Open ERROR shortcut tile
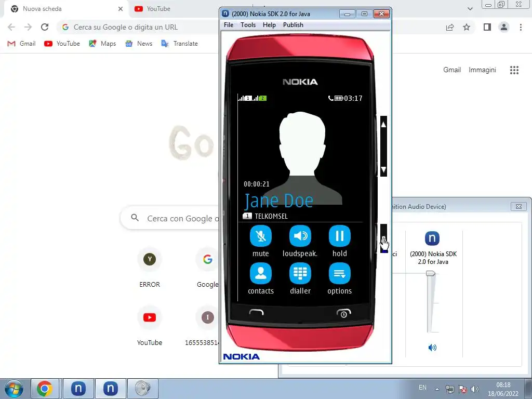The width and height of the screenshot is (532, 399). pos(150,268)
